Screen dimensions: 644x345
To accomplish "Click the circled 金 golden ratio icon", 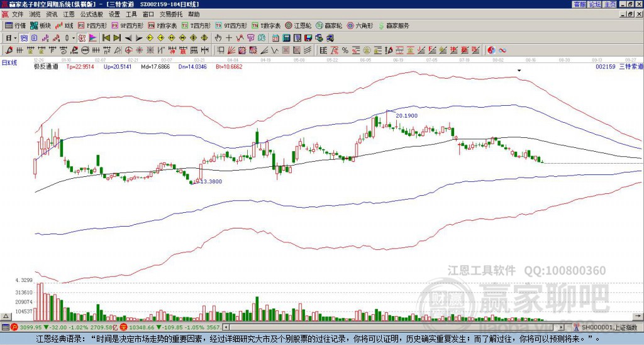I will pyautogui.click(x=367, y=50).
